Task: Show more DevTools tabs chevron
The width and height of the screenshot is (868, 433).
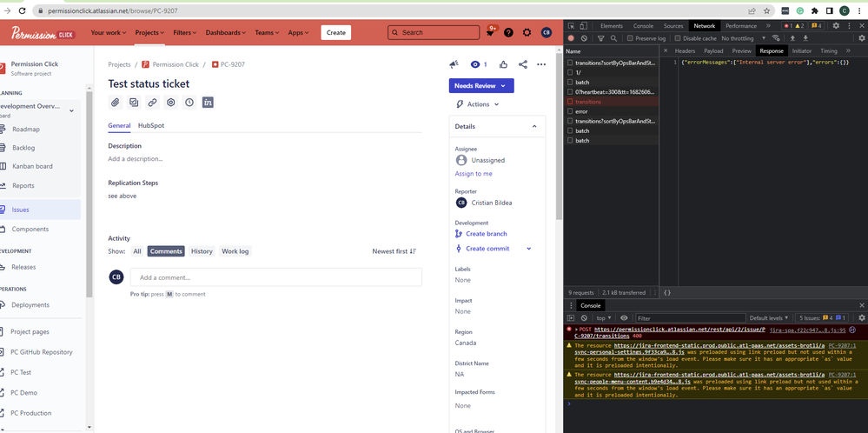Action: 768,26
